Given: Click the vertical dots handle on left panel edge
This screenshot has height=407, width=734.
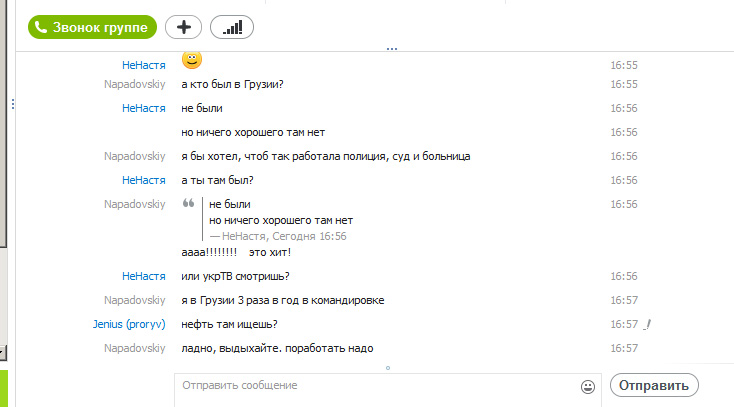Looking at the screenshot, I should tap(13, 104).
